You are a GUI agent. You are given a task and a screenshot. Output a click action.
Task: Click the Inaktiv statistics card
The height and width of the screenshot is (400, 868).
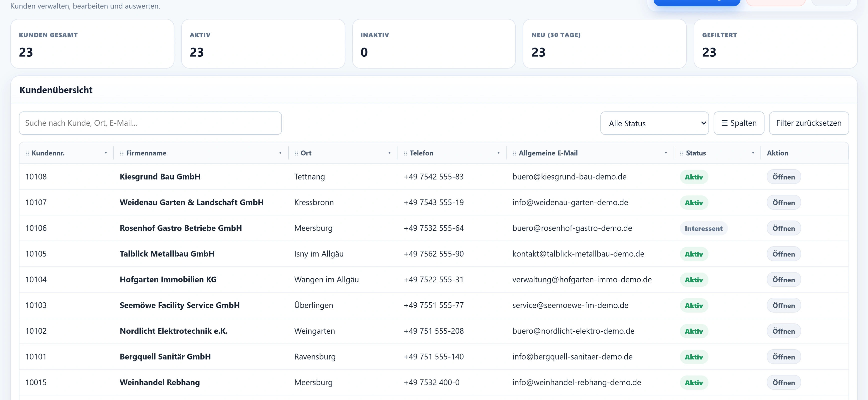[434, 44]
